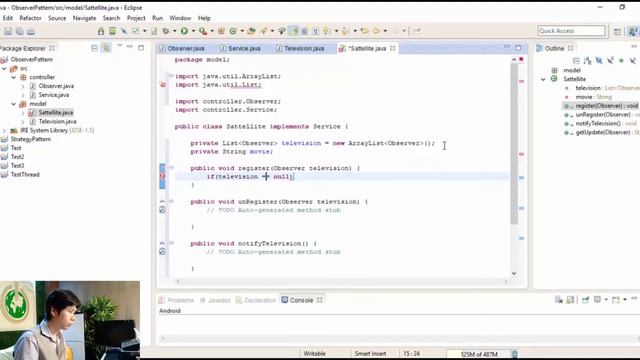640x360 pixels.
Task: Open Package Explorer view menu triangle
Action: [120, 46]
